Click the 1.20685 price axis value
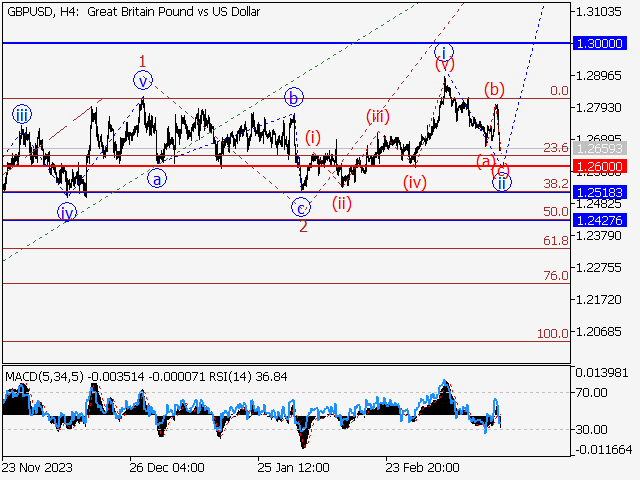Image resolution: width=640 pixels, height=480 pixels. click(599, 332)
